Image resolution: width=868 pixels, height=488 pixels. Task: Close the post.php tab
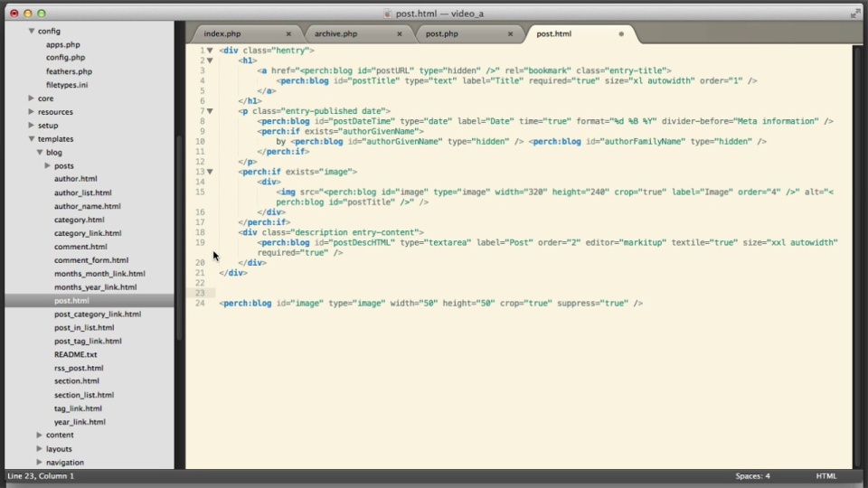[510, 33]
